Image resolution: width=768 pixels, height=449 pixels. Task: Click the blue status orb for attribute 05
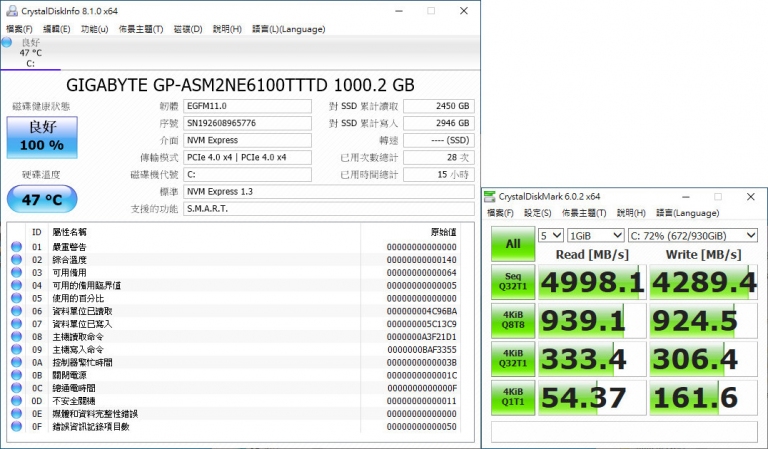tap(17, 298)
